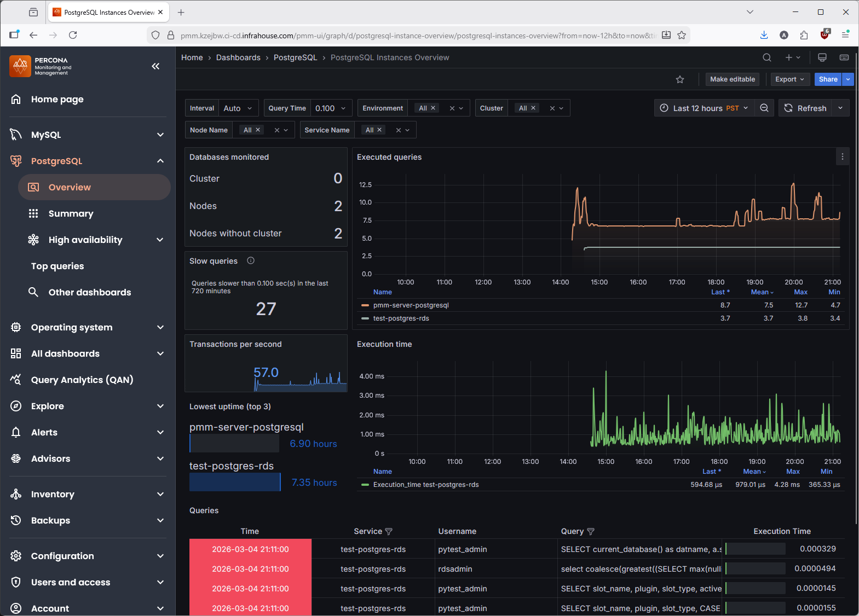
Task: Toggle test-postgres-rds series in Executed queries legend
Action: click(401, 318)
